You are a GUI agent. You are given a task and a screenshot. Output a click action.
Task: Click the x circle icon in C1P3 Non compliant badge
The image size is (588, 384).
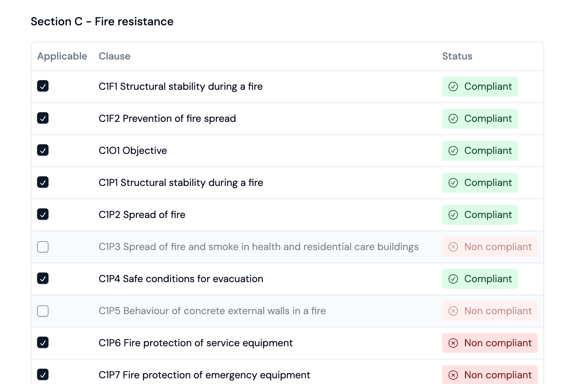pyautogui.click(x=453, y=247)
